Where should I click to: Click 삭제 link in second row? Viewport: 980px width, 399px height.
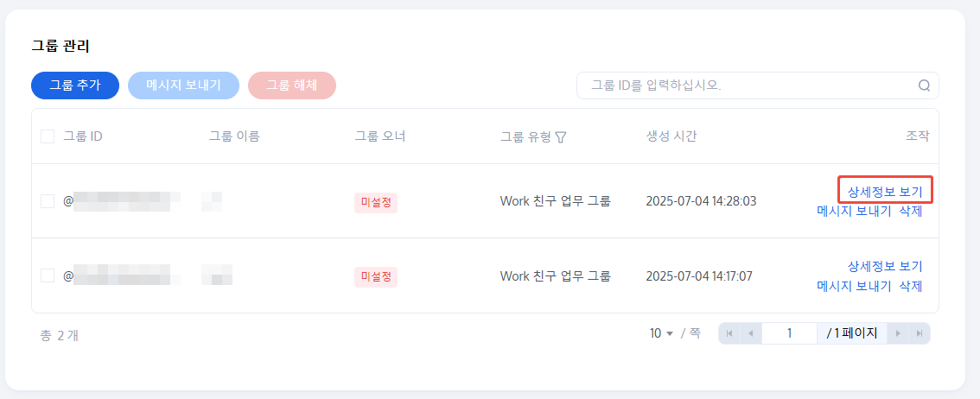[911, 286]
